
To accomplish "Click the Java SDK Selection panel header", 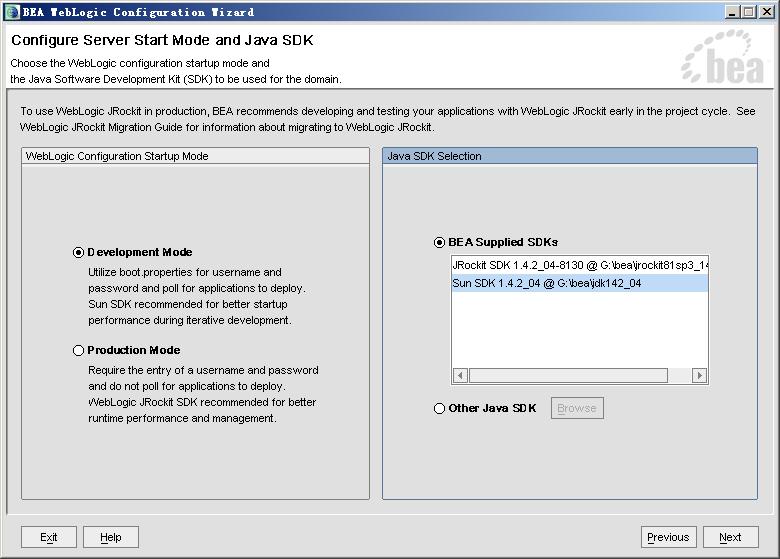I will (x=570, y=156).
